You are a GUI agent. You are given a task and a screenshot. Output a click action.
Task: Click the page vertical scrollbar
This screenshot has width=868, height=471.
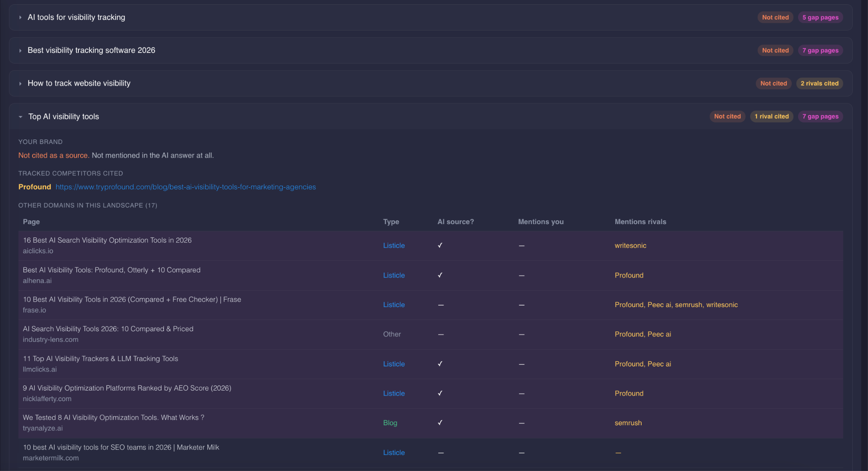865,235
